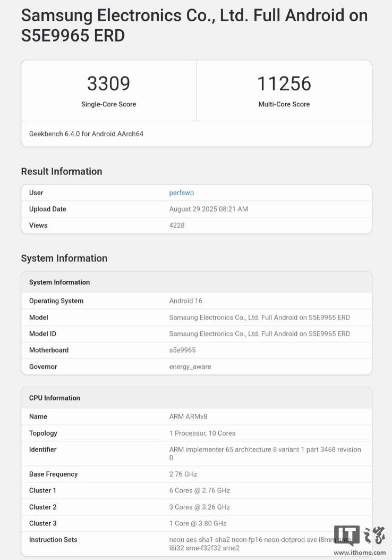Click the 11256 multi-core score
Image resolution: width=392 pixels, height=560 pixels.
point(284,83)
